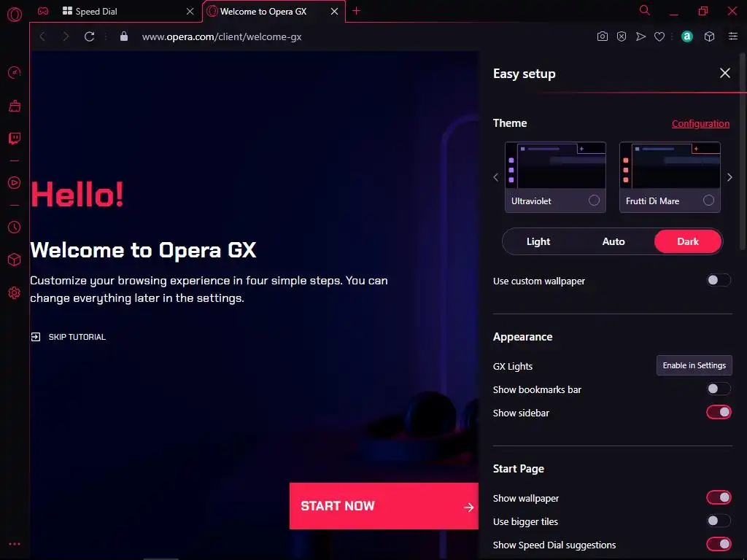Show previous themes with left chevron

pos(496,177)
